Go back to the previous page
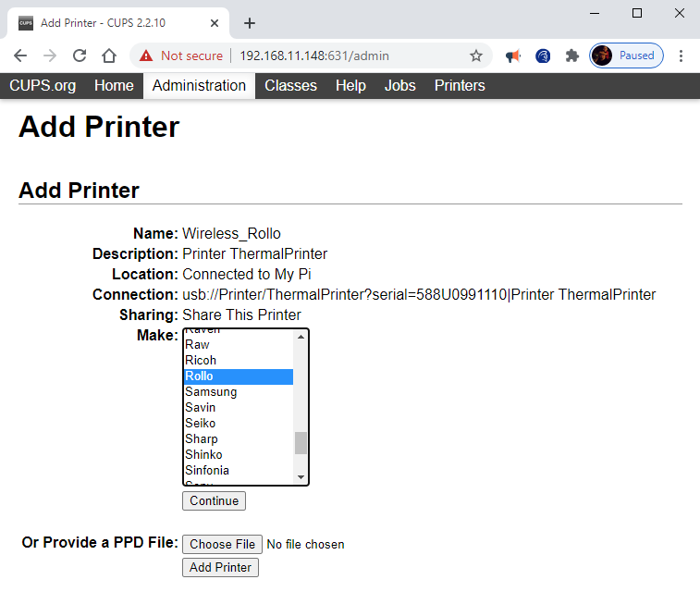Viewport: 700px width, 592px height. click(x=20, y=55)
